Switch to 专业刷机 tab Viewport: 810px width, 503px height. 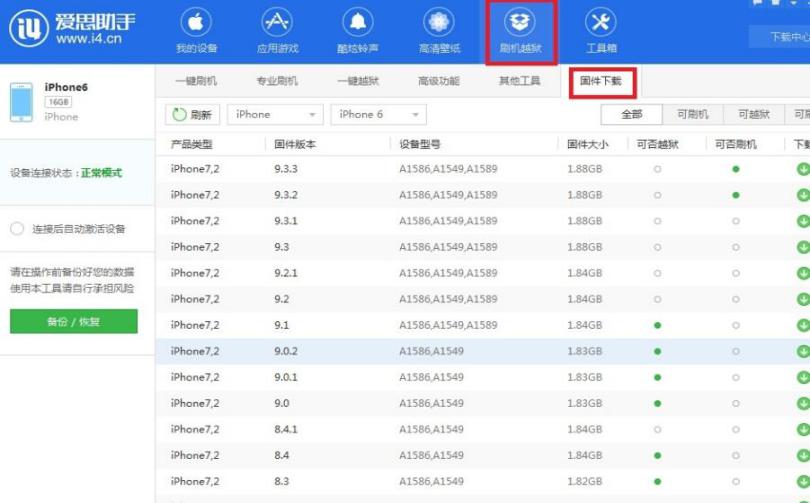[x=277, y=81]
